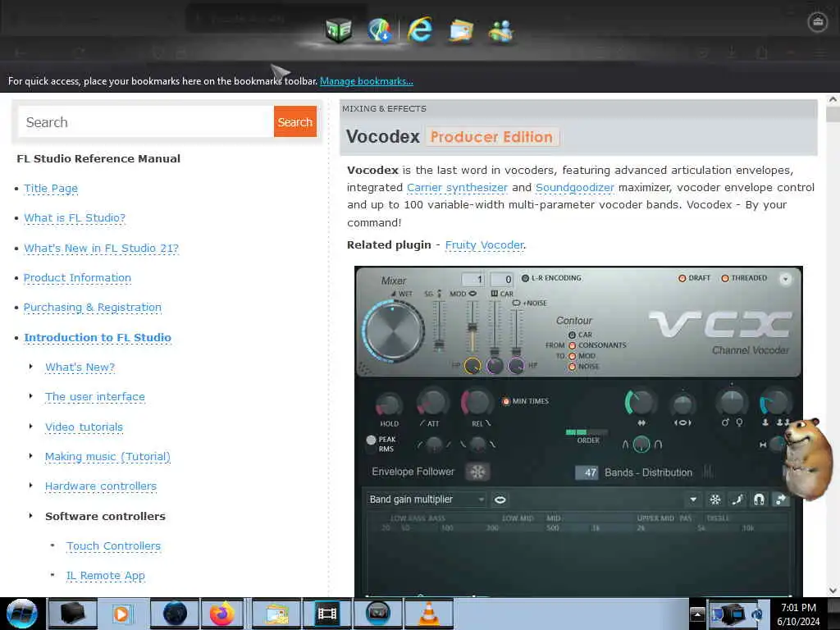Viewport: 840px width, 630px height.
Task: Click the ATT attack knob
Action: coord(431,403)
